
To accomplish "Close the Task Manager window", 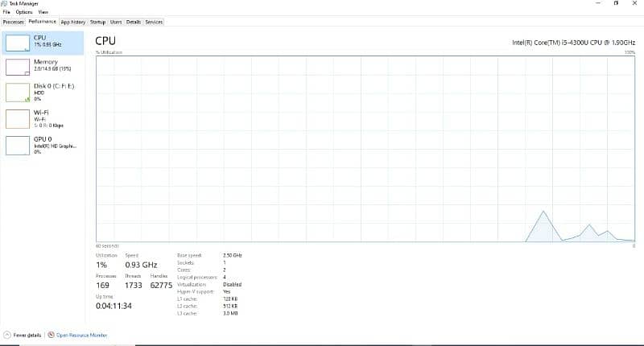I will pyautogui.click(x=634, y=3).
